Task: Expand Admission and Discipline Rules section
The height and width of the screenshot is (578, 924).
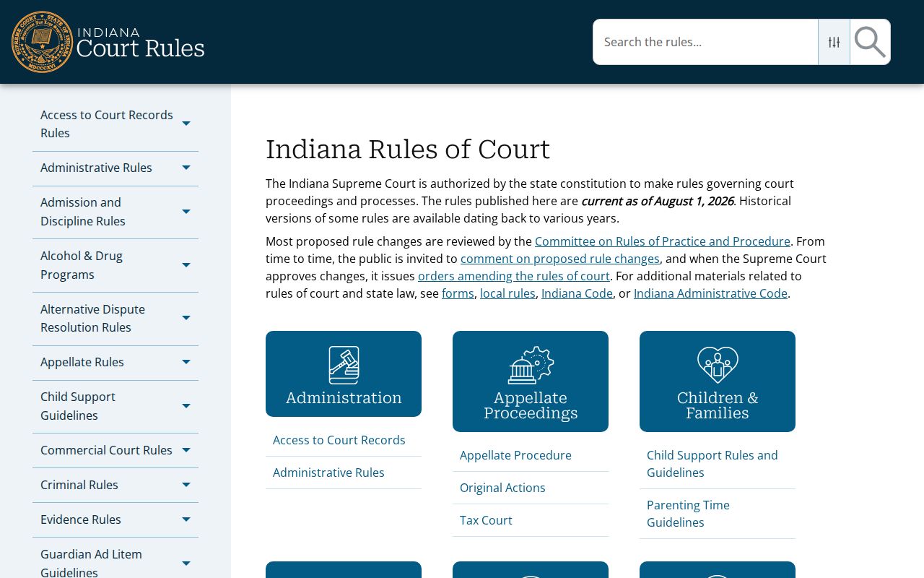Action: coord(186,212)
